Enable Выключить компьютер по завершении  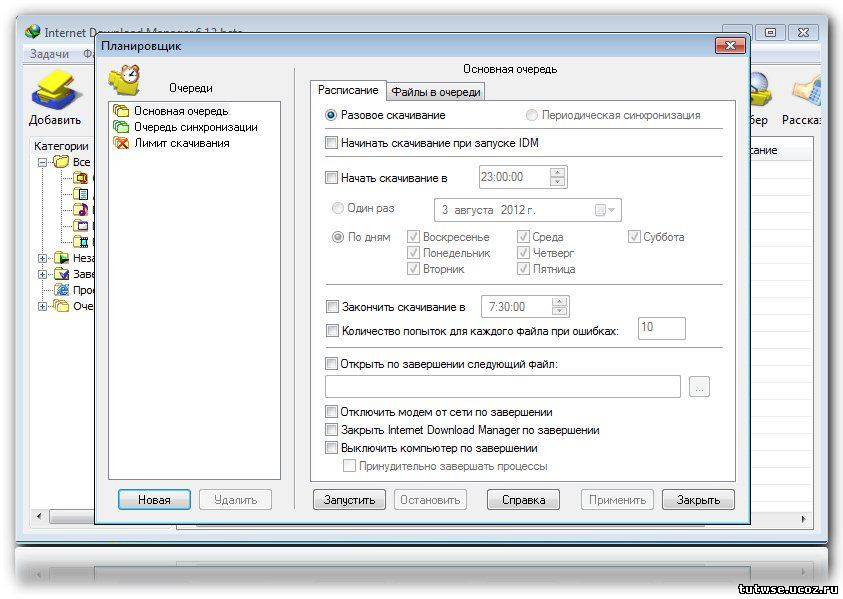[332, 448]
